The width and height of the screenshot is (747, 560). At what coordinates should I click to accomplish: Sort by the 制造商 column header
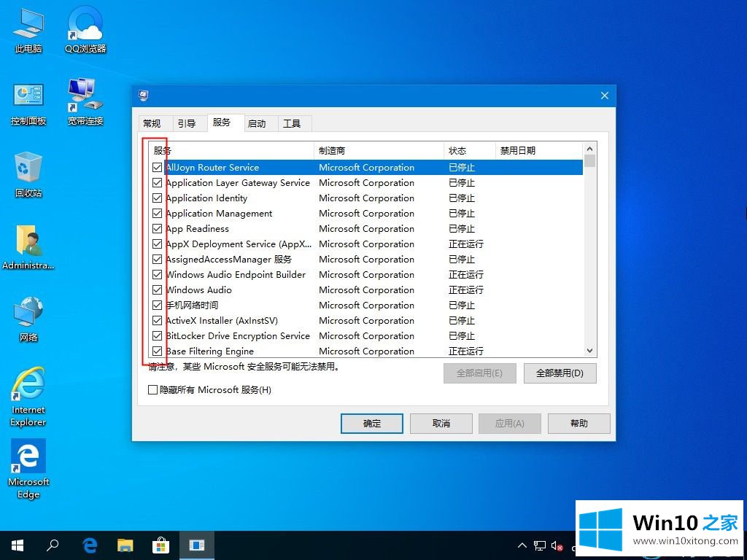(379, 151)
